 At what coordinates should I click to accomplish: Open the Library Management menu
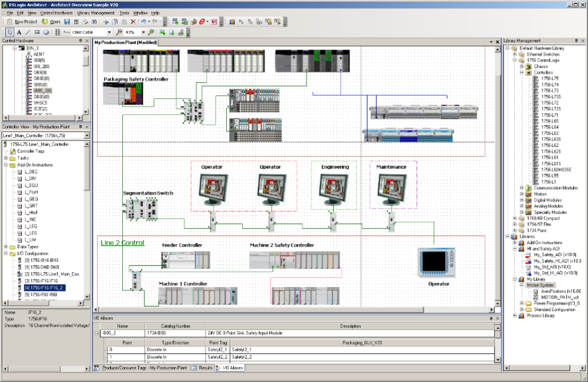click(x=95, y=12)
